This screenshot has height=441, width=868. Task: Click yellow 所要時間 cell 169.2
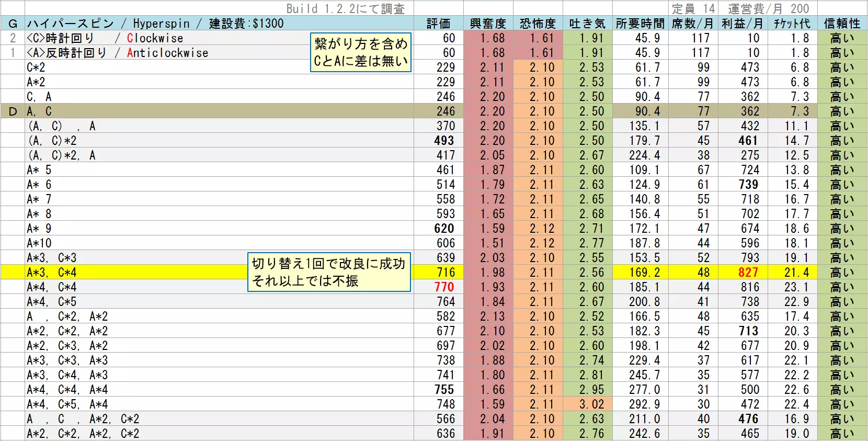[x=640, y=273]
